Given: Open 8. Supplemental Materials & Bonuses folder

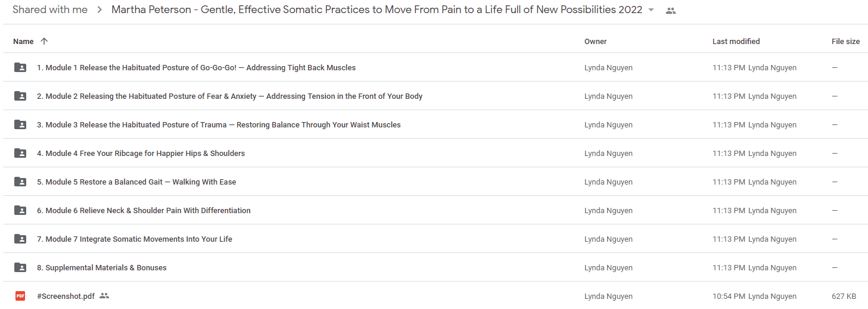Looking at the screenshot, I should point(102,267).
